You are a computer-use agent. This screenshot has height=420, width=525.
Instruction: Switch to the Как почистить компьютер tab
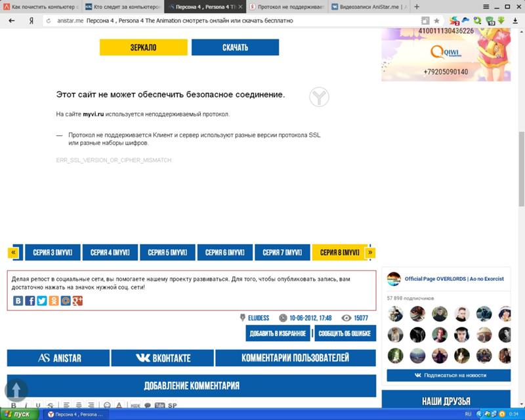pos(41,7)
